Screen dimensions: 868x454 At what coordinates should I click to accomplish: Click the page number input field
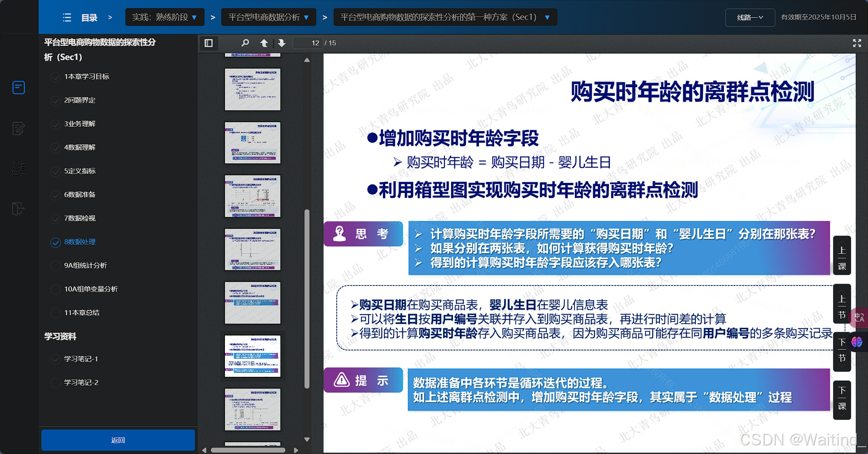click(x=308, y=43)
